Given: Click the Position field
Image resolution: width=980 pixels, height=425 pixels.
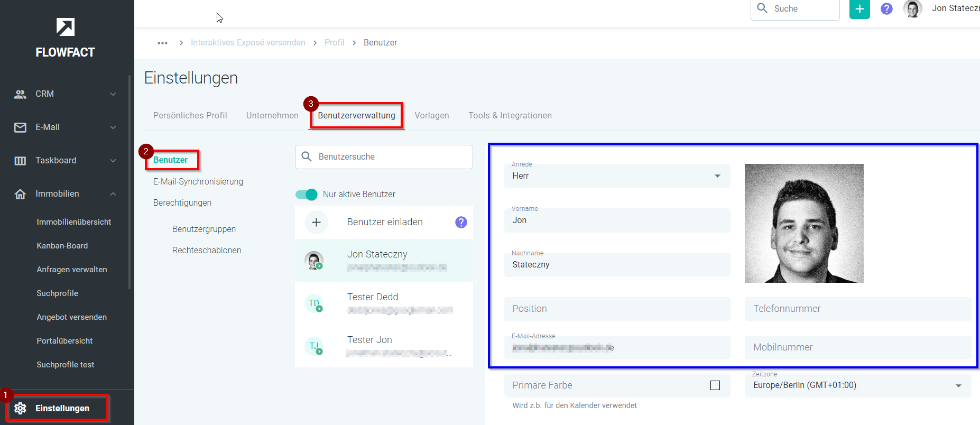Looking at the screenshot, I should click(x=617, y=309).
